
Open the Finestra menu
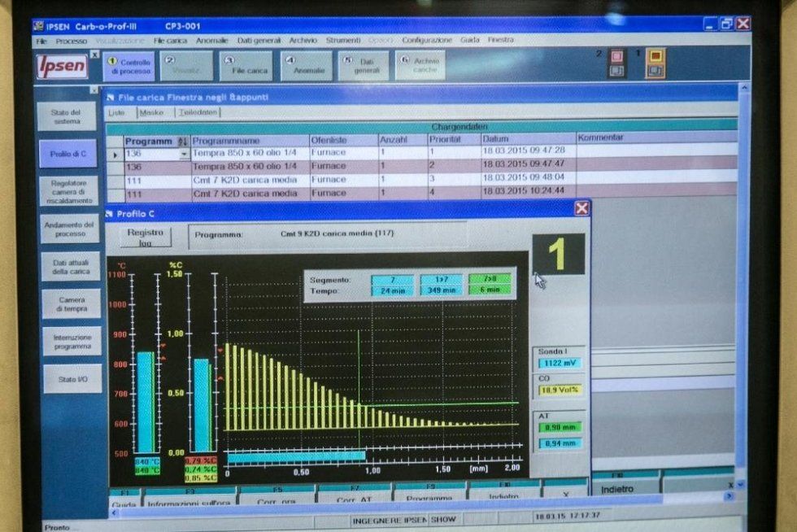pos(501,39)
